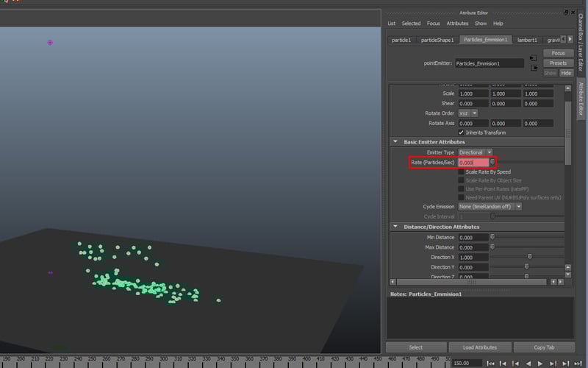Play animation forwards

coord(540,363)
